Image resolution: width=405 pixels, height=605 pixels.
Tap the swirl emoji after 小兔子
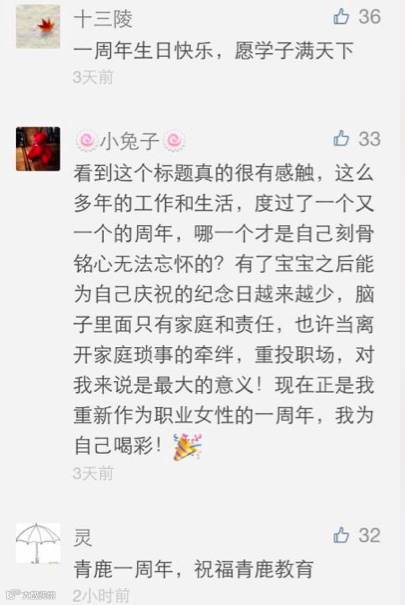pyautogui.click(x=174, y=141)
